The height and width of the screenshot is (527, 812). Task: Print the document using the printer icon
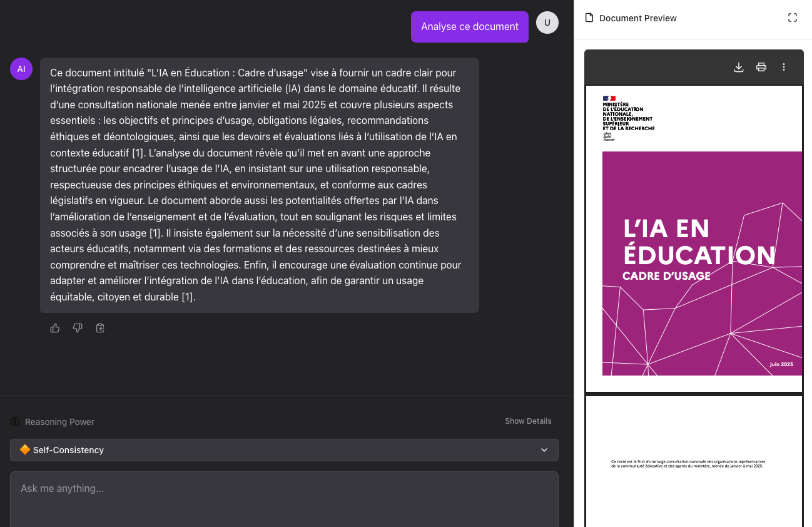[x=761, y=68]
